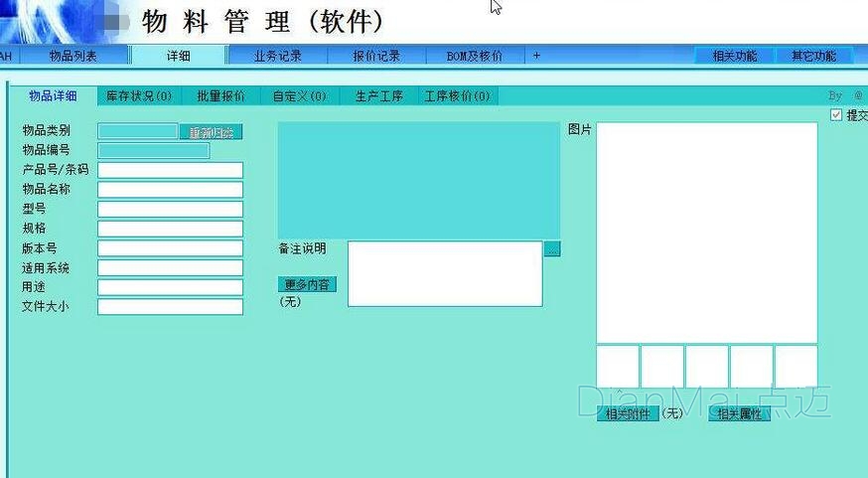This screenshot has width=868, height=478.
Task: Open the 物品列表 tab
Action: [73, 56]
